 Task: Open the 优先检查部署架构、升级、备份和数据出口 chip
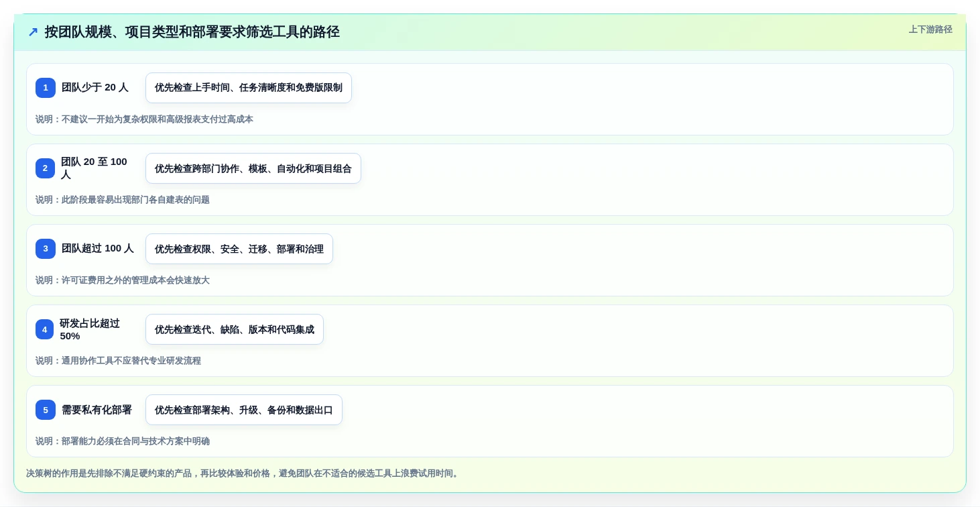point(244,410)
